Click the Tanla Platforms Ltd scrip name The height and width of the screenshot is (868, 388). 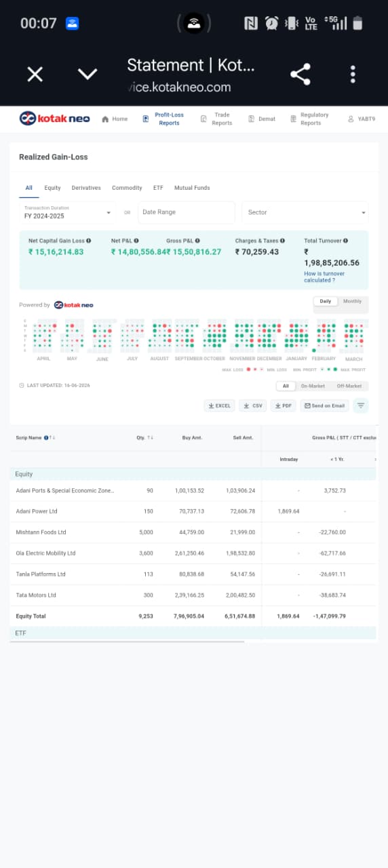tap(41, 574)
